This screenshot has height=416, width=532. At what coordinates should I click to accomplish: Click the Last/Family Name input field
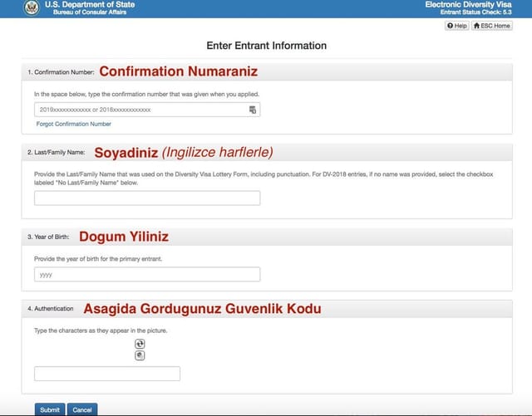pos(147,198)
